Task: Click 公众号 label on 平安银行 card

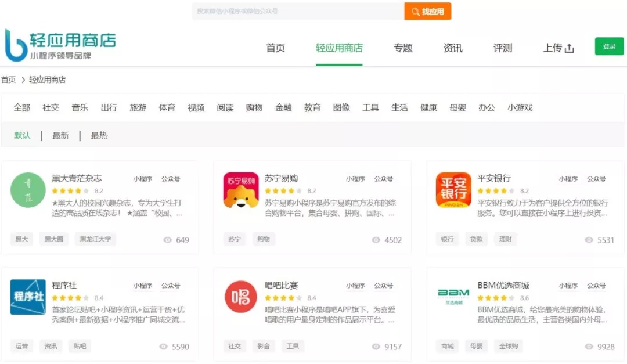Action: [596, 179]
